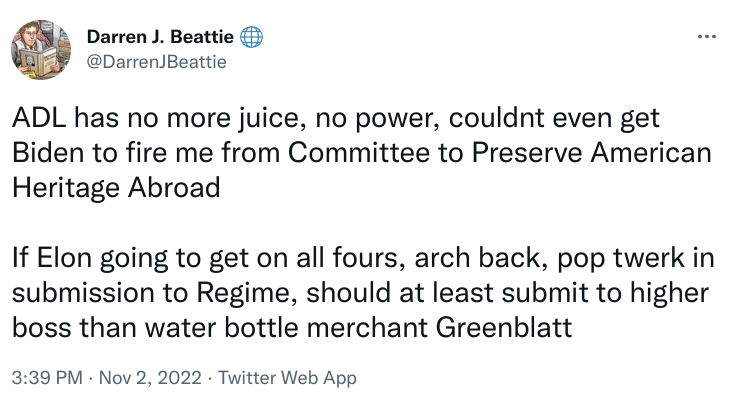Click the paragraph starting with If Elon

[x=363, y=292]
